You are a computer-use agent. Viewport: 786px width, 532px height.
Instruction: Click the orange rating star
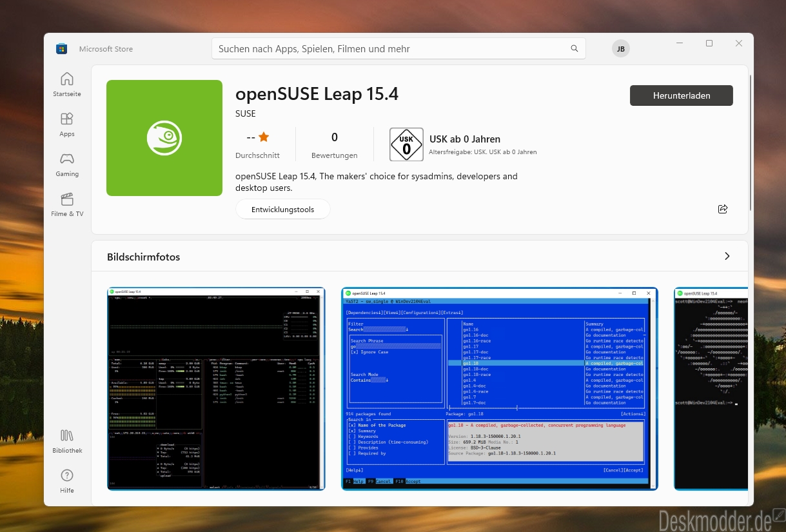(264, 137)
